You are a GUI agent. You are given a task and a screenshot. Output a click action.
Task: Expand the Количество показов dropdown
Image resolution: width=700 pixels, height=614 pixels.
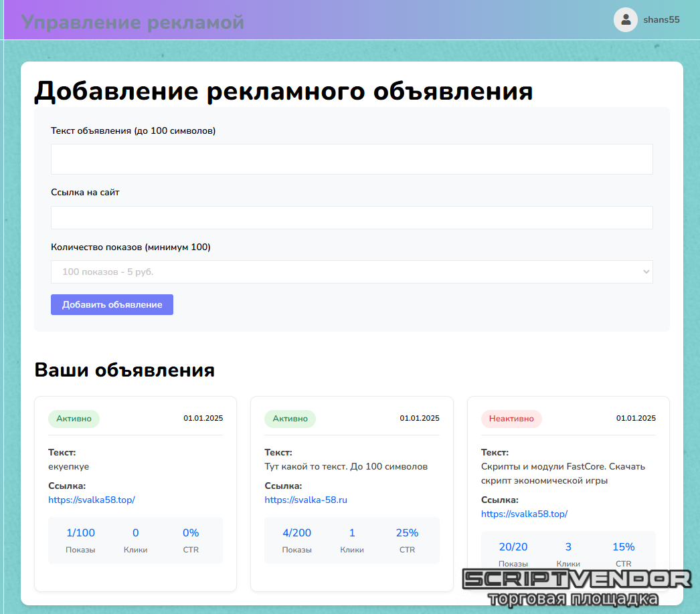351,272
